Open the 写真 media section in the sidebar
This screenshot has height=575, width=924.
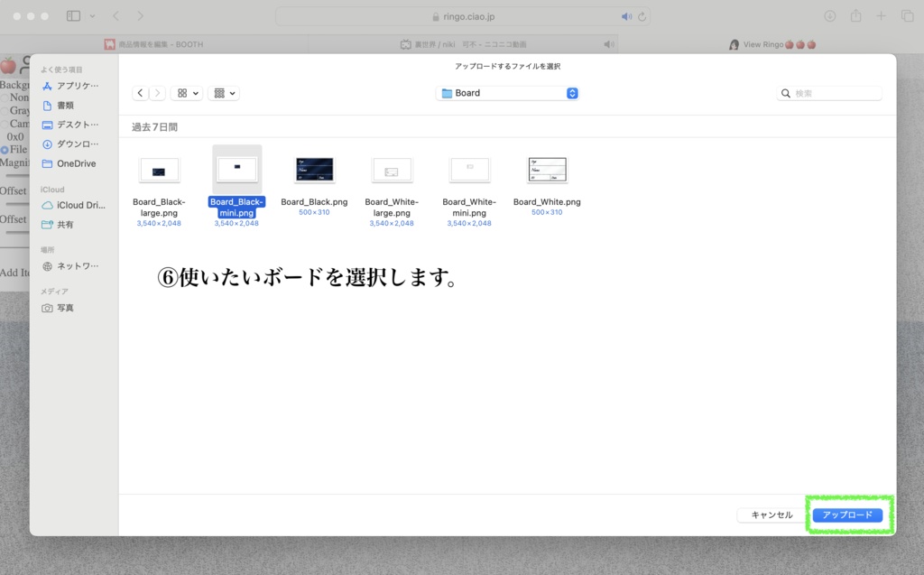point(65,307)
